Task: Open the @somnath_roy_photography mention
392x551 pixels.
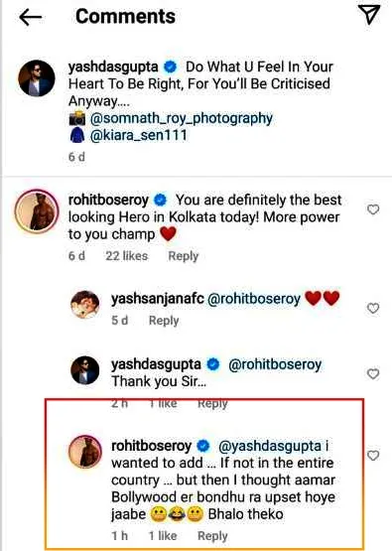Action: pos(182,118)
